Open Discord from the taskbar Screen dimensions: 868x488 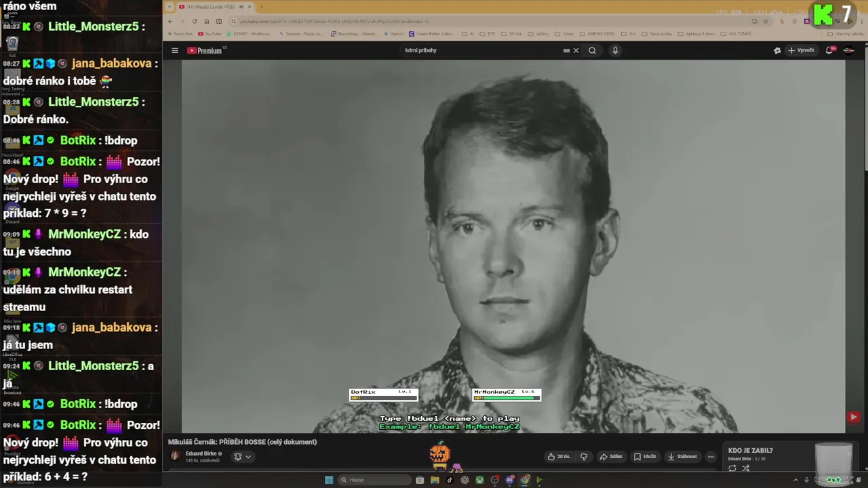click(510, 480)
